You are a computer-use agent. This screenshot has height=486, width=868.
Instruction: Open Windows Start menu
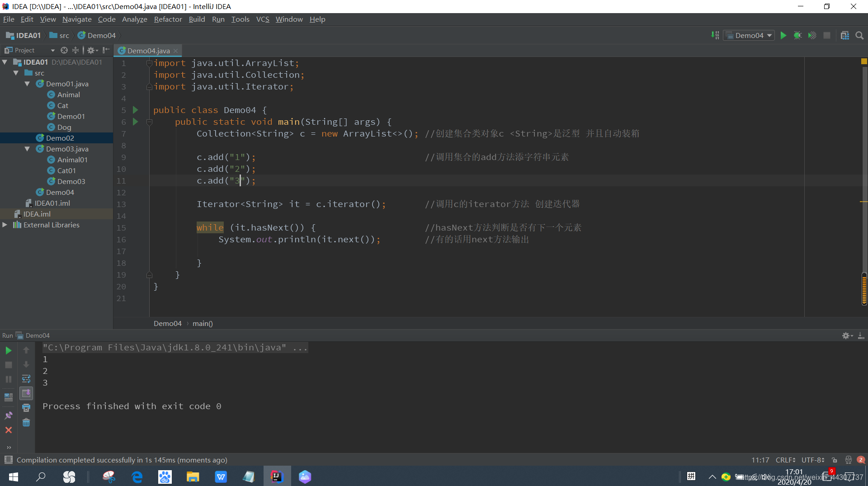13,477
